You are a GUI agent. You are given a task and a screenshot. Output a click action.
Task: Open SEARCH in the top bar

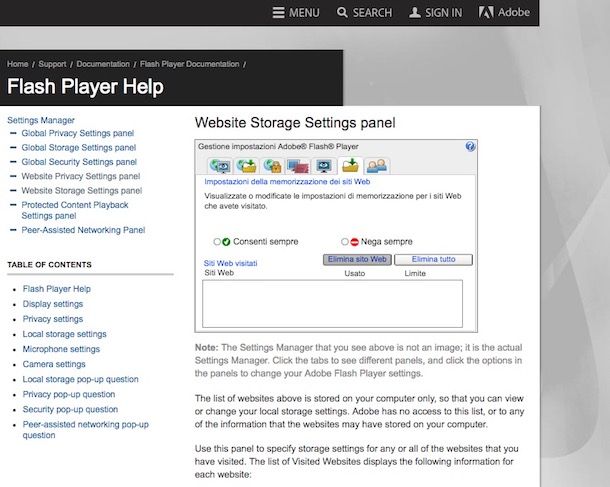click(365, 13)
